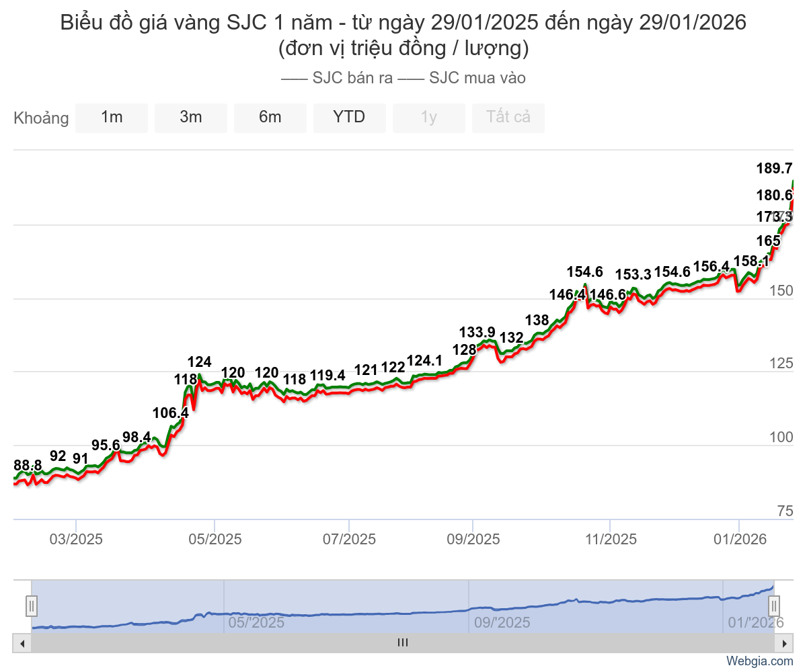Click the navigator's right range handle

tap(774, 606)
